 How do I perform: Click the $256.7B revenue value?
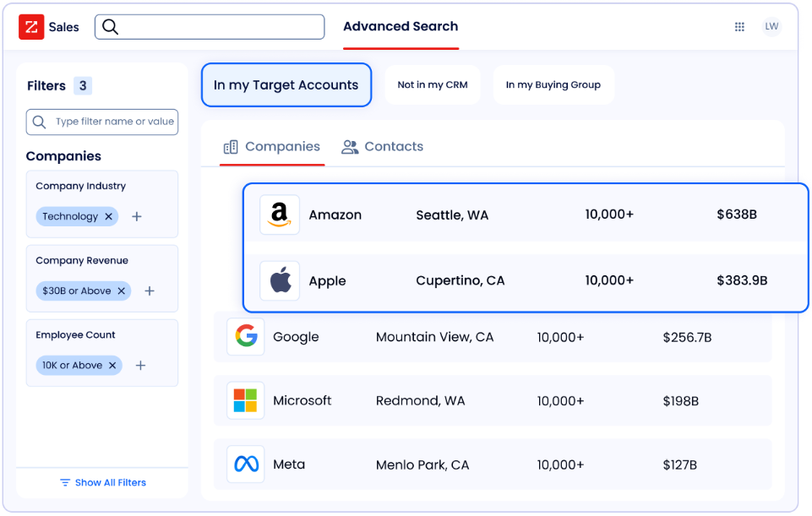coord(687,338)
